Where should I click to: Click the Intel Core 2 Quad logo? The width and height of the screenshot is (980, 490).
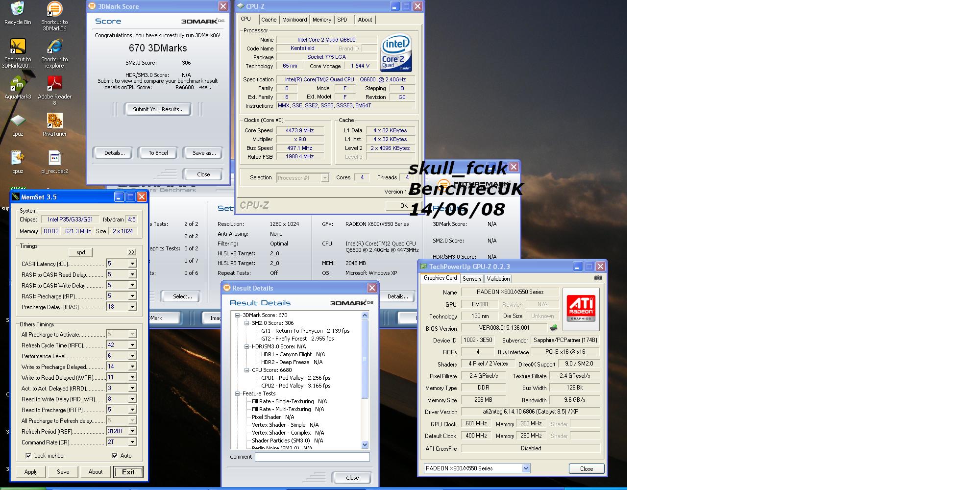tap(396, 53)
